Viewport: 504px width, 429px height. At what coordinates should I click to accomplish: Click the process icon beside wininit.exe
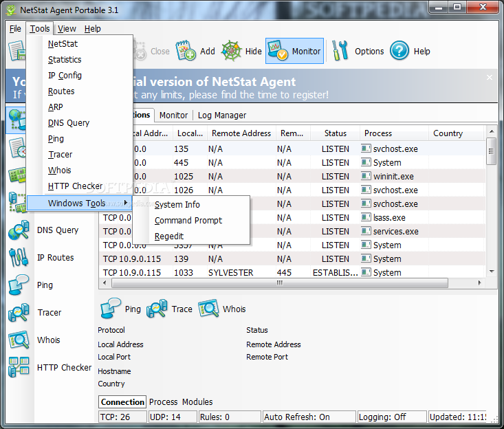(366, 176)
